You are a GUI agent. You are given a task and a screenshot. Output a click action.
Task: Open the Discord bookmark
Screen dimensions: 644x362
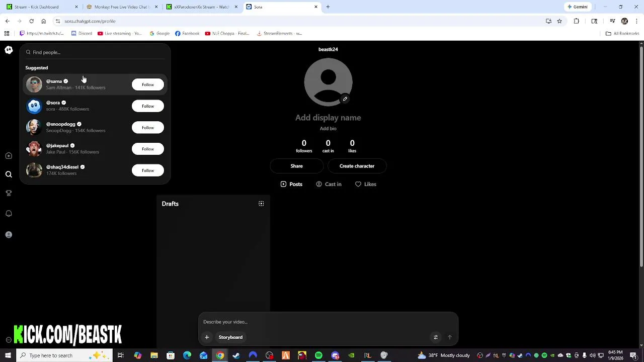tap(82, 34)
